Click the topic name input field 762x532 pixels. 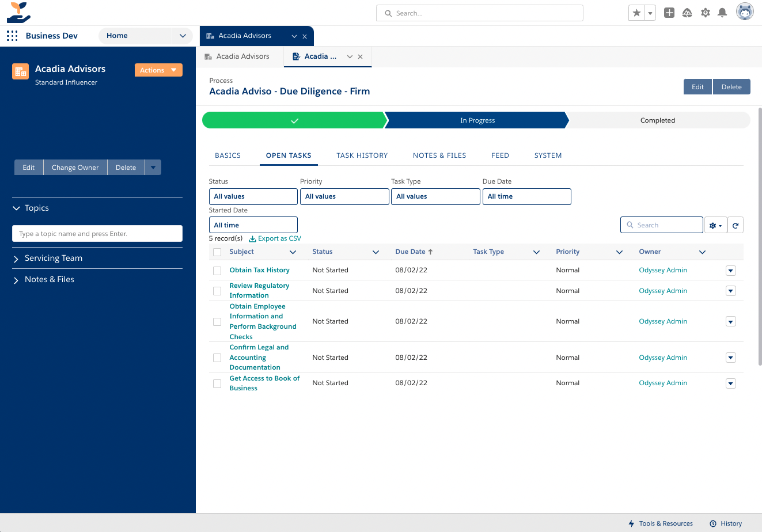pos(97,234)
